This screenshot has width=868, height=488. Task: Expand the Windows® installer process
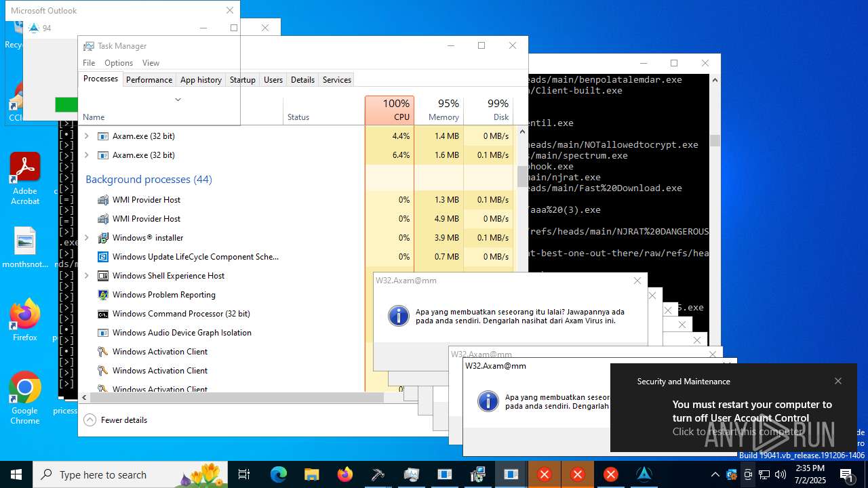(86, 238)
